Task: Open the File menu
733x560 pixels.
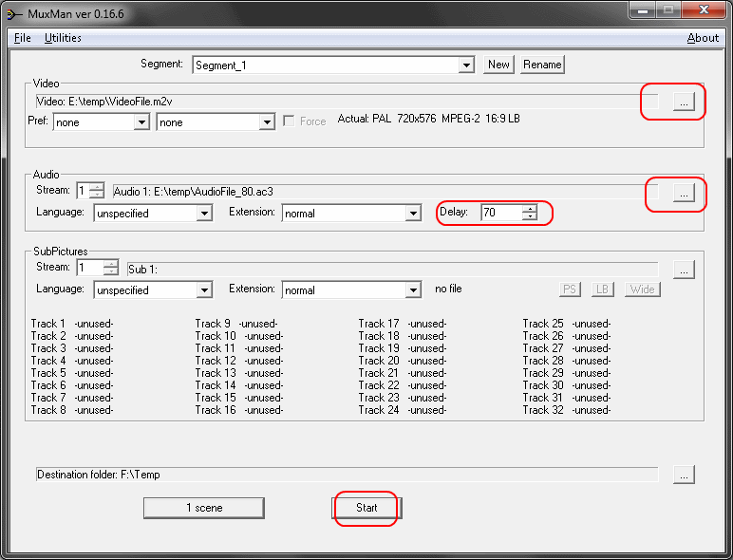Action: click(23, 38)
